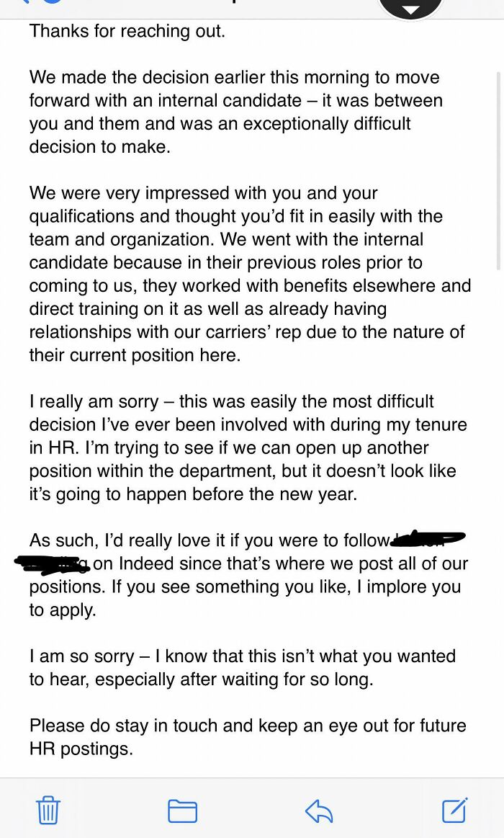
Task: Tap the 'We were very impressed' paragraph
Action: click(250, 274)
